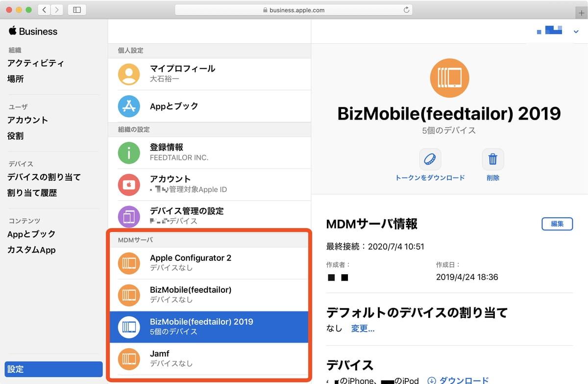Select Apple Configurator 2 MDM server
Screen dimensions: 588x384
pos(209,263)
